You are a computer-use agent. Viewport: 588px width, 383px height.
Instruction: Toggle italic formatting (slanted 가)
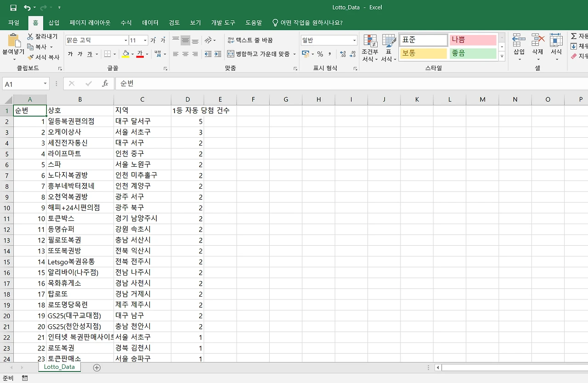click(80, 54)
